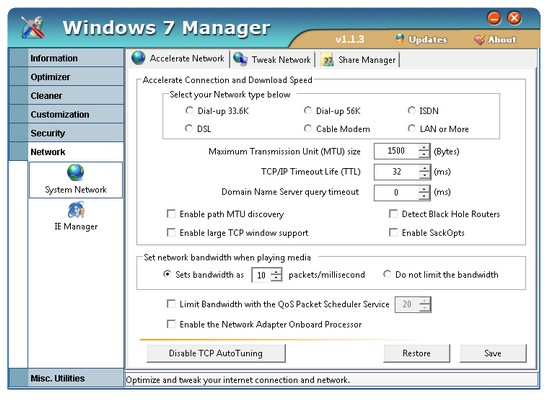Open the Misc. Utilities section
This screenshot has width=550, height=404.
tap(66, 378)
